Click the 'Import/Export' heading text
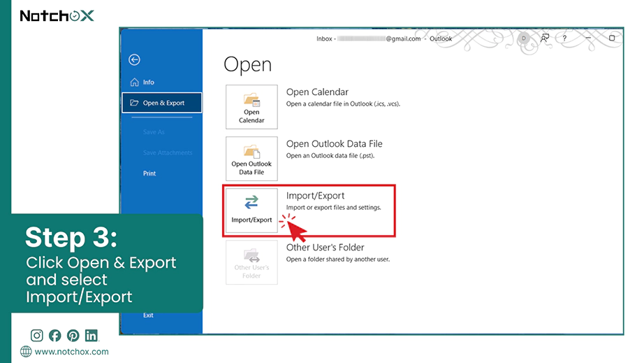Viewport: 644px width, 363px height. coord(316,196)
